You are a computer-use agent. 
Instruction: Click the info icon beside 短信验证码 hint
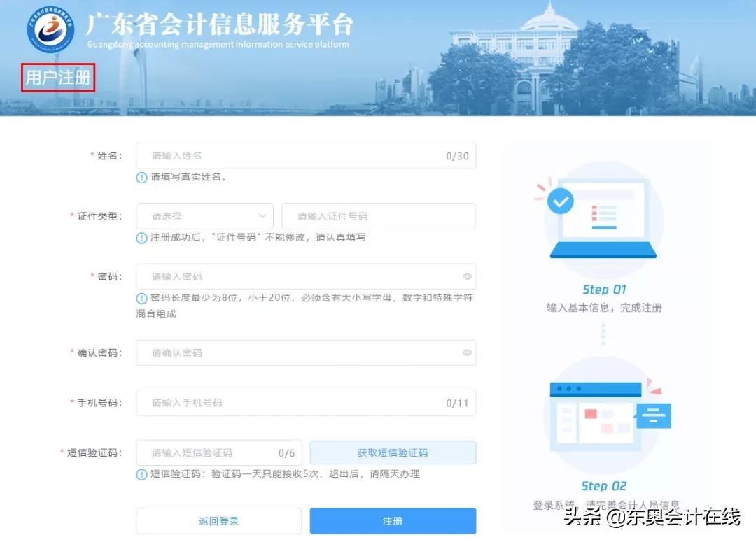point(141,475)
